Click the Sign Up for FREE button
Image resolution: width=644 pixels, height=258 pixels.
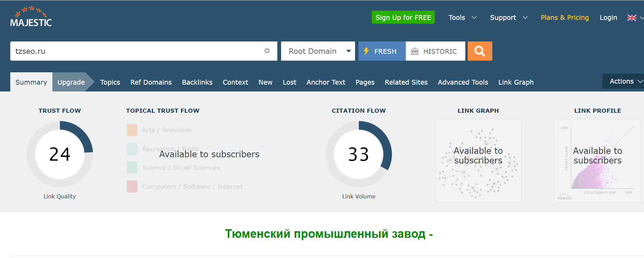403,17
